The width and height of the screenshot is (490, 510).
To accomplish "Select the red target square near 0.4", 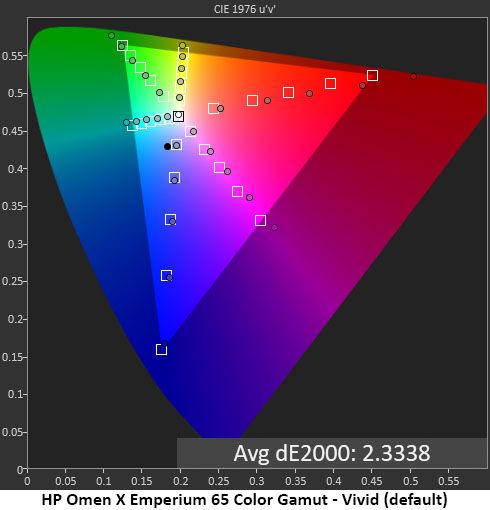I will (x=330, y=83).
